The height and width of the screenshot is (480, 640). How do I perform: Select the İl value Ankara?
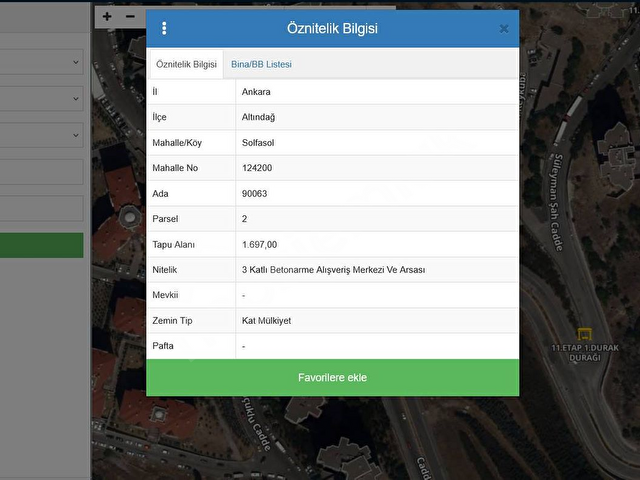pos(256,92)
